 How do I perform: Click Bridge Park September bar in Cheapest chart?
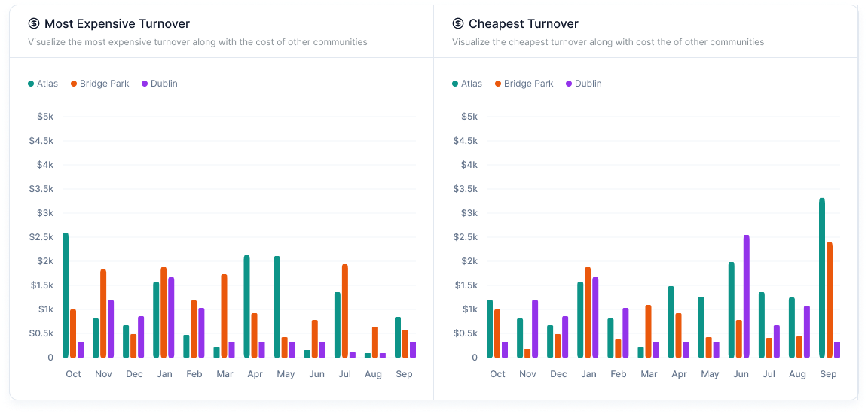tap(830, 300)
